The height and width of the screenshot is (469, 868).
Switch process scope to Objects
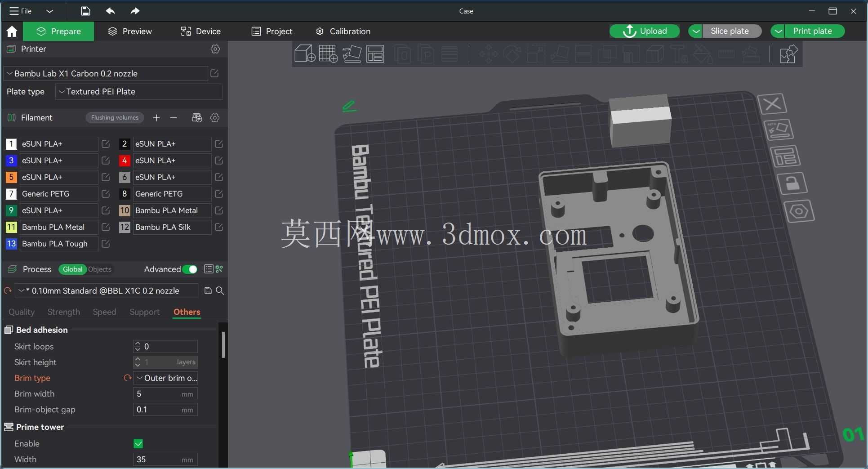pyautogui.click(x=99, y=269)
